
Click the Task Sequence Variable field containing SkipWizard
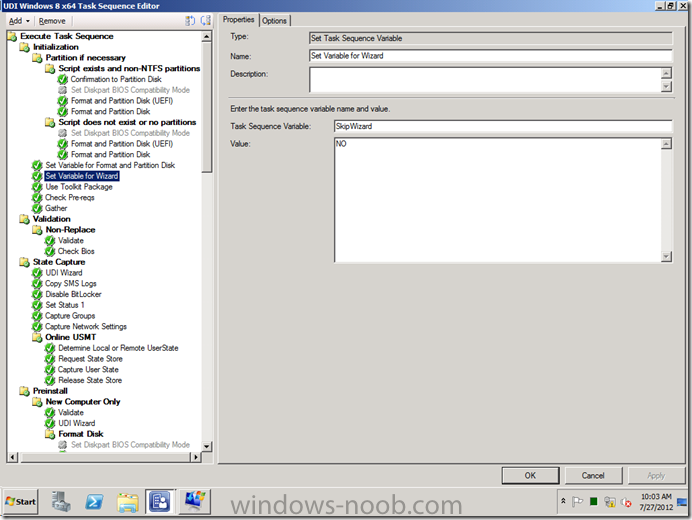pyautogui.click(x=503, y=126)
